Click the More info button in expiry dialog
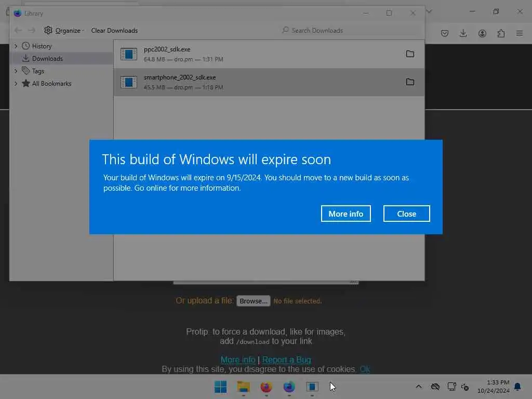Image resolution: width=532 pixels, height=399 pixels. click(345, 214)
